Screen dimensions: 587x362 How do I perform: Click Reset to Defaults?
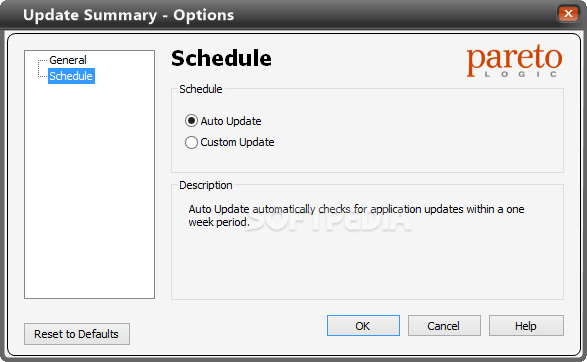(77, 334)
